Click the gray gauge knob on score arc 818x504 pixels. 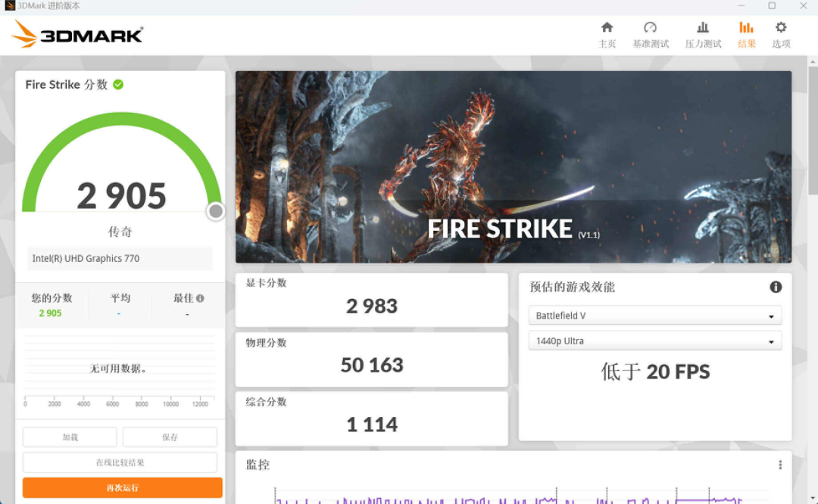tap(215, 211)
